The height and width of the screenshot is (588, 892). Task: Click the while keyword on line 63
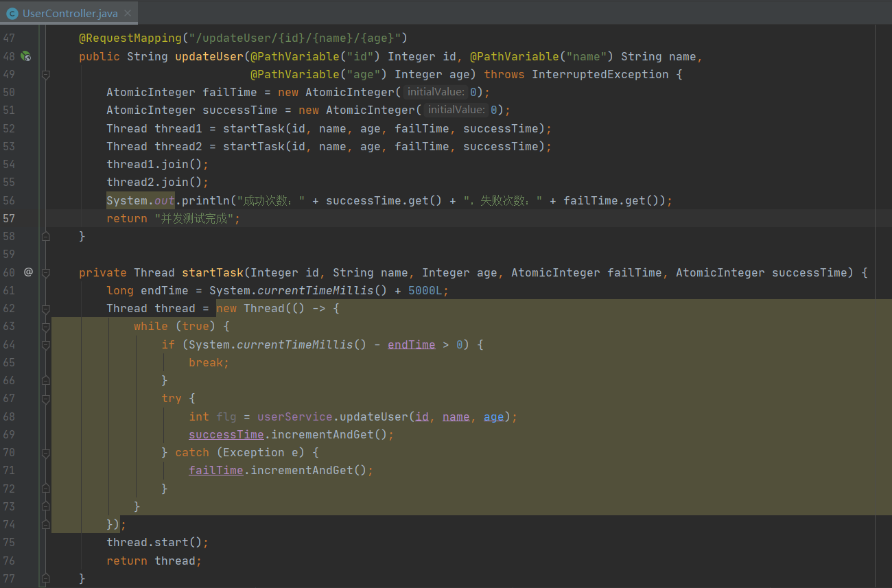pyautogui.click(x=151, y=327)
